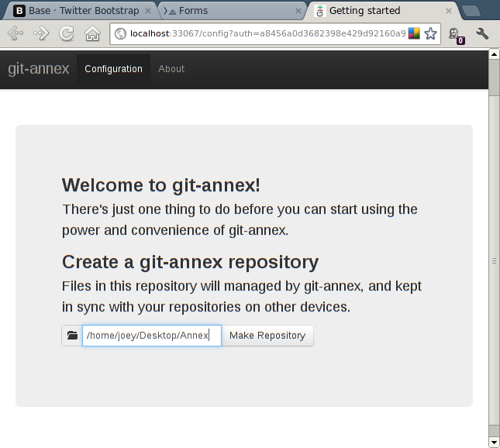Open the About navbar item
Screen dimensions: 500x448
171,69
